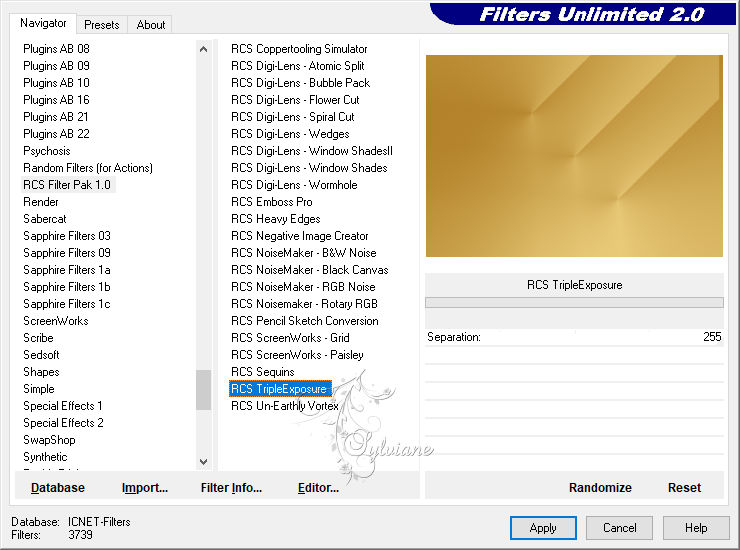This screenshot has height=550, width=740.
Task: Select Sapphire Filters 1b
Action: click(x=67, y=287)
